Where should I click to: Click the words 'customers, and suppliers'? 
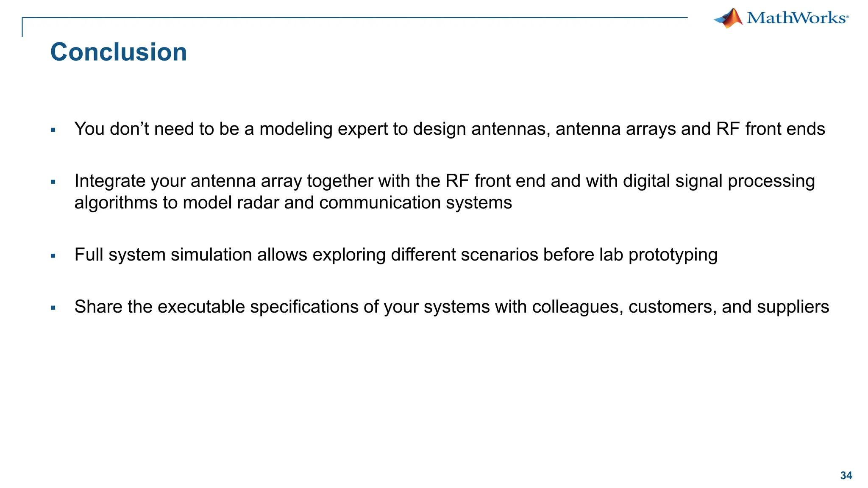729,307
